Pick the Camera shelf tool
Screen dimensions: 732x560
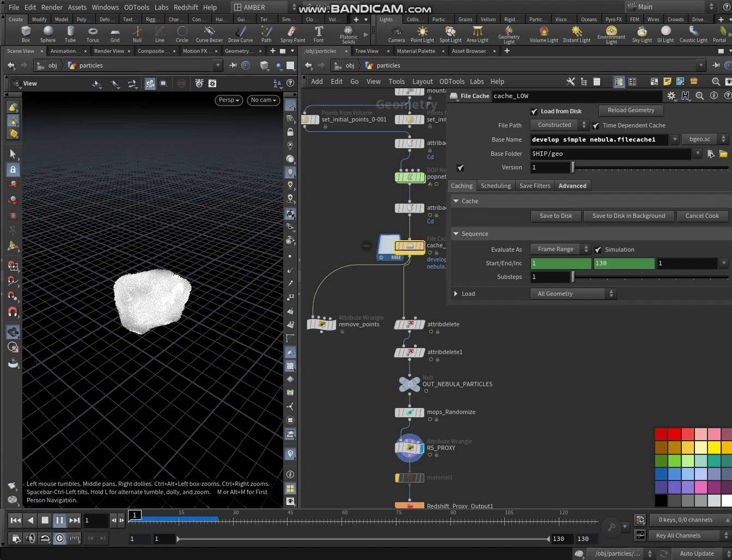pos(396,34)
